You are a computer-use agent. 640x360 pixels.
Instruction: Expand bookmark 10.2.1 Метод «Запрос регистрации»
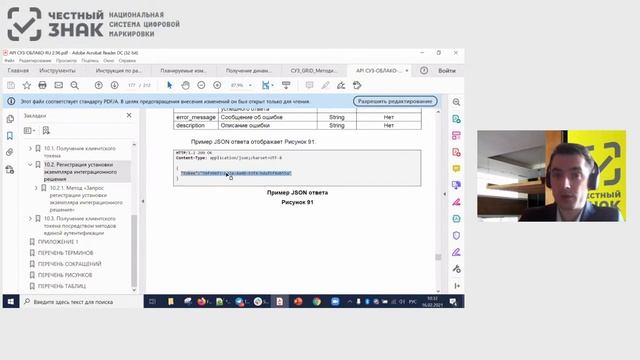tap(36, 188)
